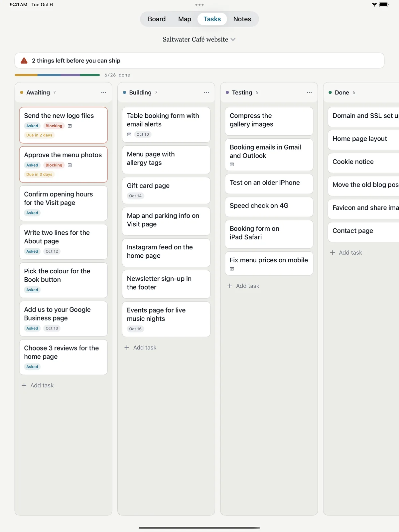Viewport: 399px width, 532px height.
Task: Open Test on an older iPhone card
Action: 269,184
